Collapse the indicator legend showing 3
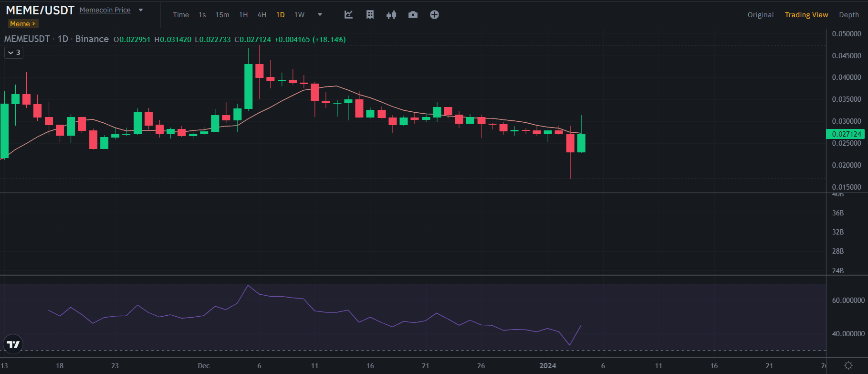The height and width of the screenshot is (374, 868). 14,53
